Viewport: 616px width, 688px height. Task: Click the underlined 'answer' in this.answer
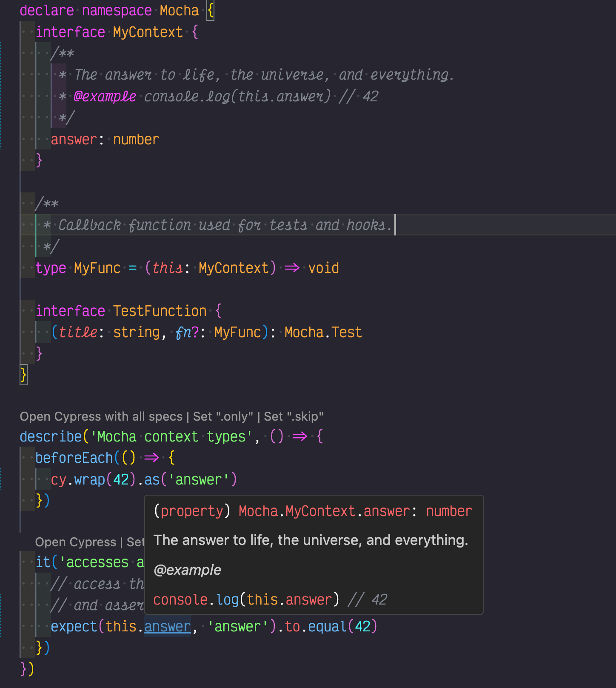168,627
